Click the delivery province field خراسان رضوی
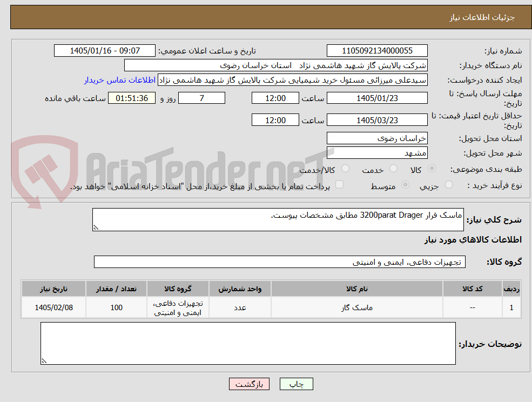532x402 pixels. pos(377,138)
